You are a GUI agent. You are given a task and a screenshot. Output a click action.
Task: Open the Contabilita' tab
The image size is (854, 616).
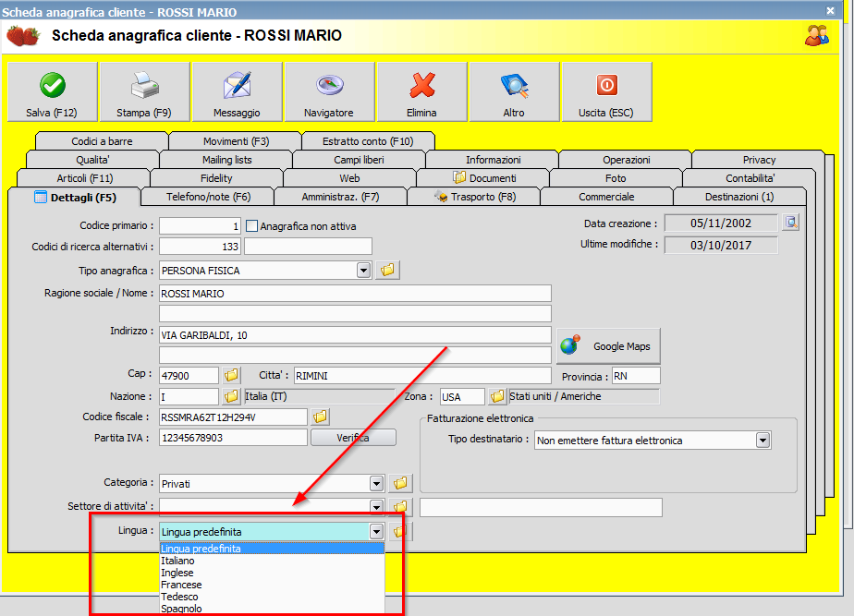(750, 178)
